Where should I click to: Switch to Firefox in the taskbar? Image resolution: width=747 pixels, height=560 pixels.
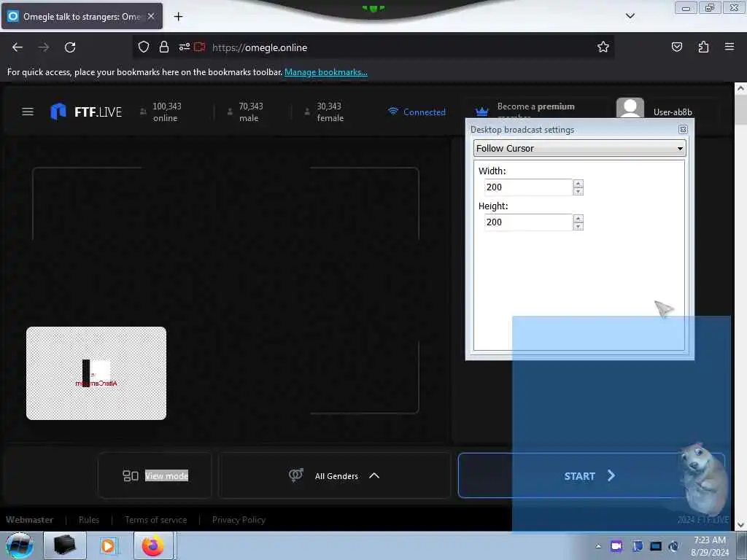153,545
